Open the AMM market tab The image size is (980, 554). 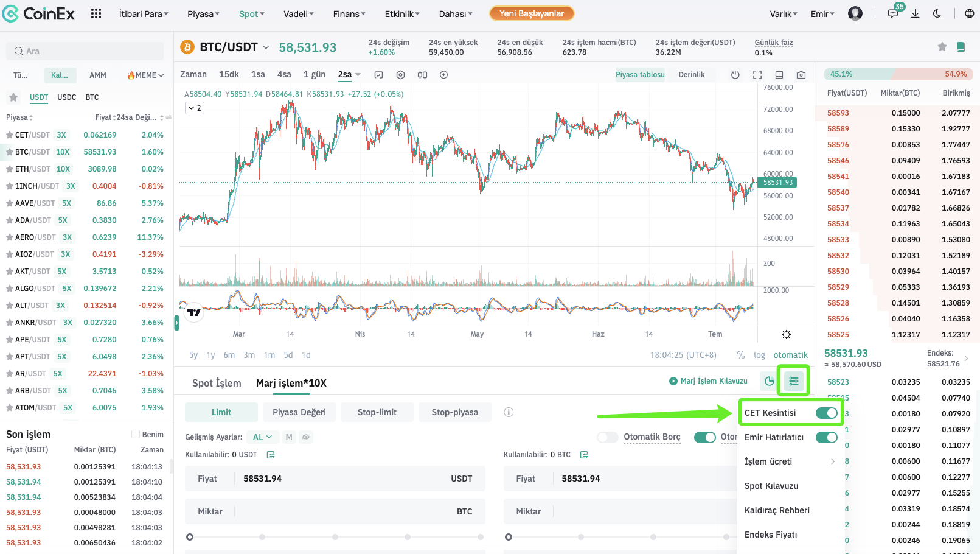coord(98,75)
